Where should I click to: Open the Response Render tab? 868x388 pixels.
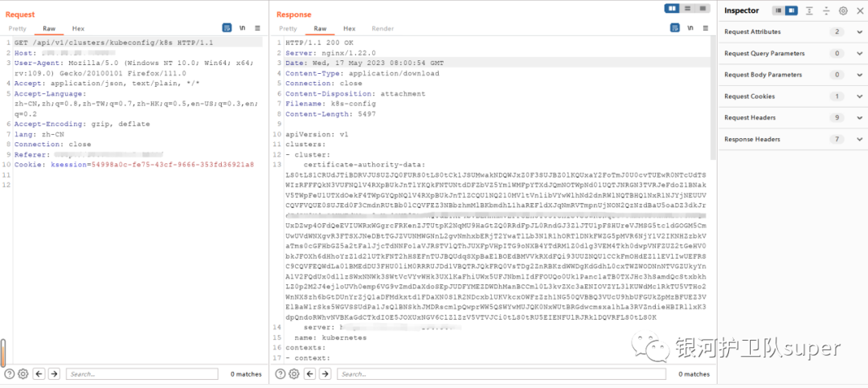coord(383,28)
